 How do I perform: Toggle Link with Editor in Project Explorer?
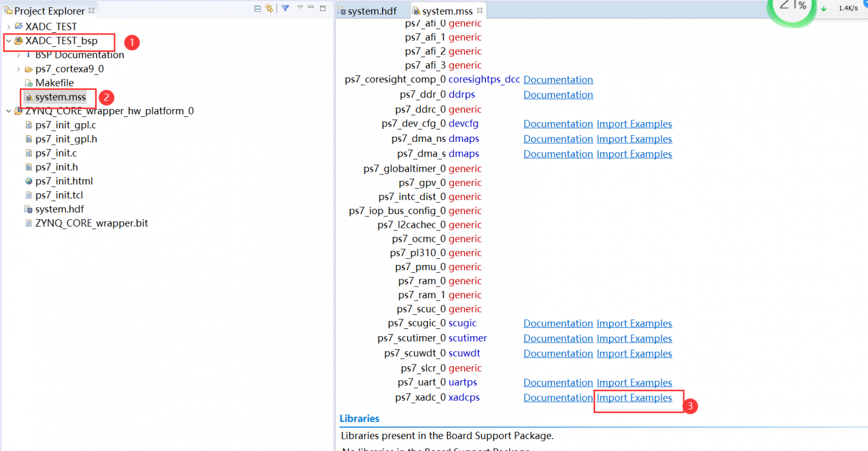coord(269,8)
